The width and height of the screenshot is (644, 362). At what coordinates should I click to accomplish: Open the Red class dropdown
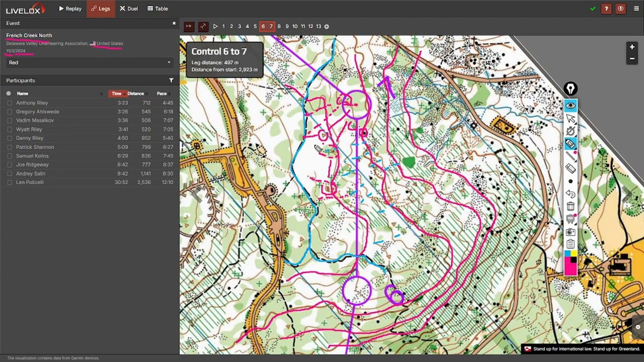point(90,63)
